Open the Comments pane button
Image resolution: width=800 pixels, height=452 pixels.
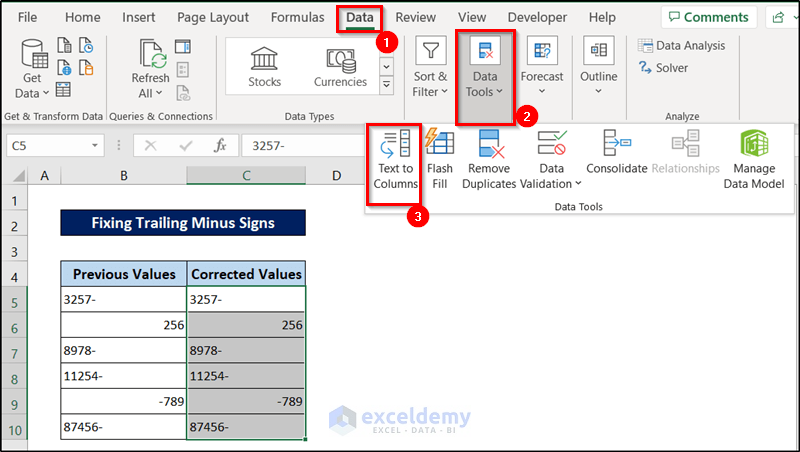pyautogui.click(x=709, y=17)
